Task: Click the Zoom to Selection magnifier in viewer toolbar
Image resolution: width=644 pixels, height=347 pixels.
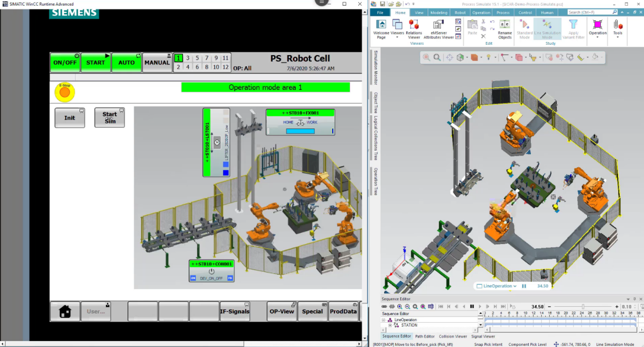Action: (x=427, y=57)
